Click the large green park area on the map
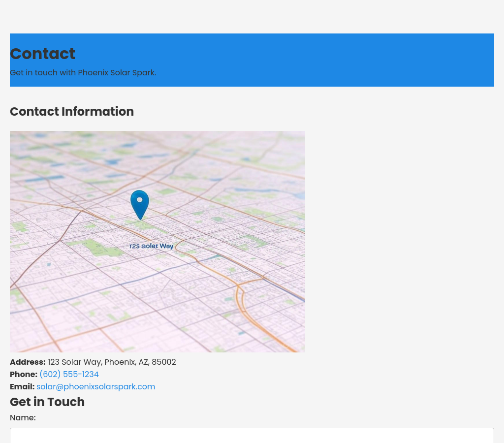This screenshot has height=443, width=504. [x=96, y=247]
